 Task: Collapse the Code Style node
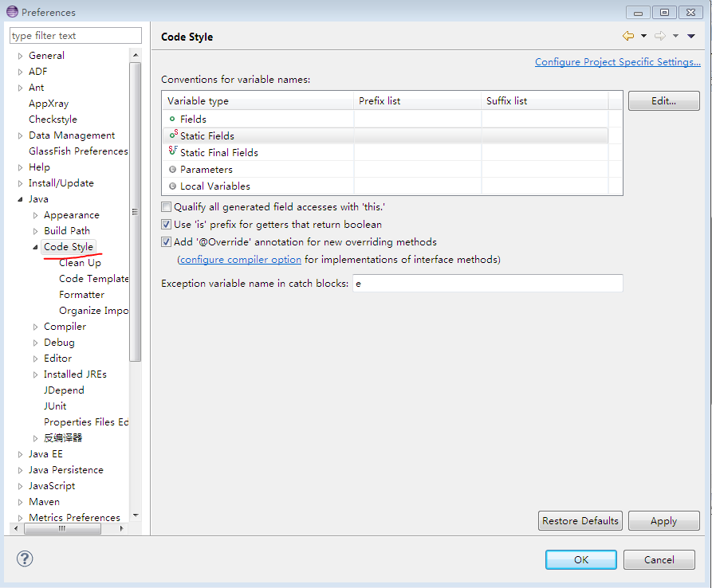35,247
